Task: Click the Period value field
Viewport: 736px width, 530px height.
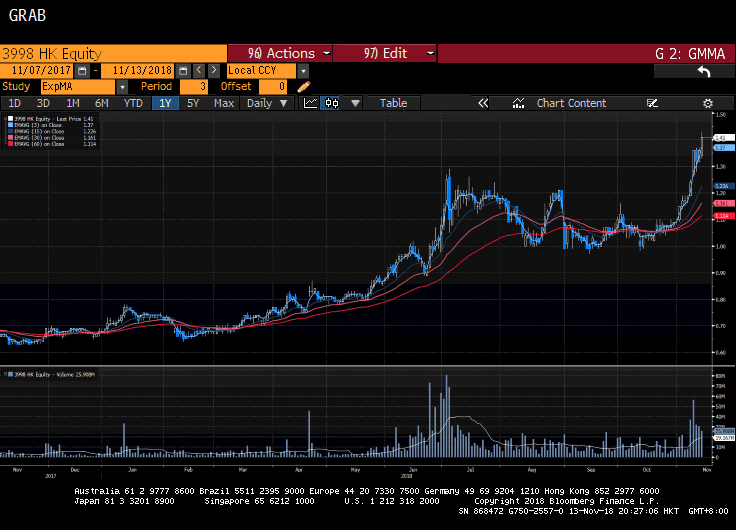Action: [194, 87]
